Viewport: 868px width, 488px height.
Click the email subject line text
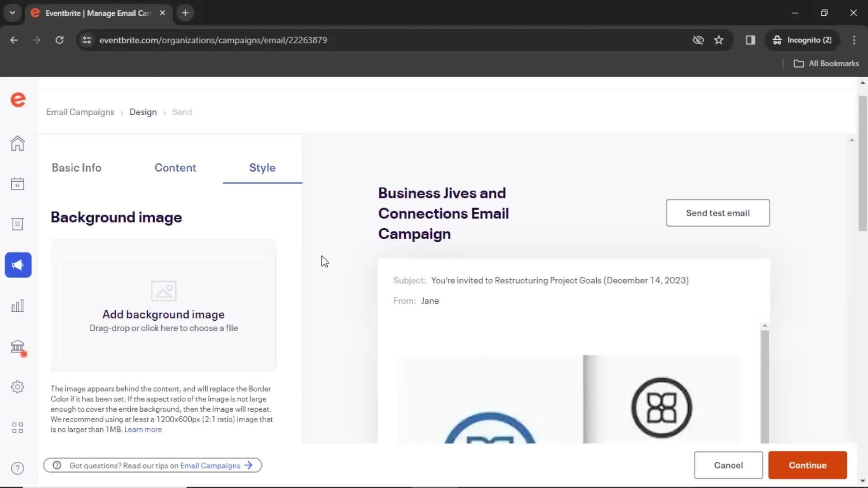(560, 281)
